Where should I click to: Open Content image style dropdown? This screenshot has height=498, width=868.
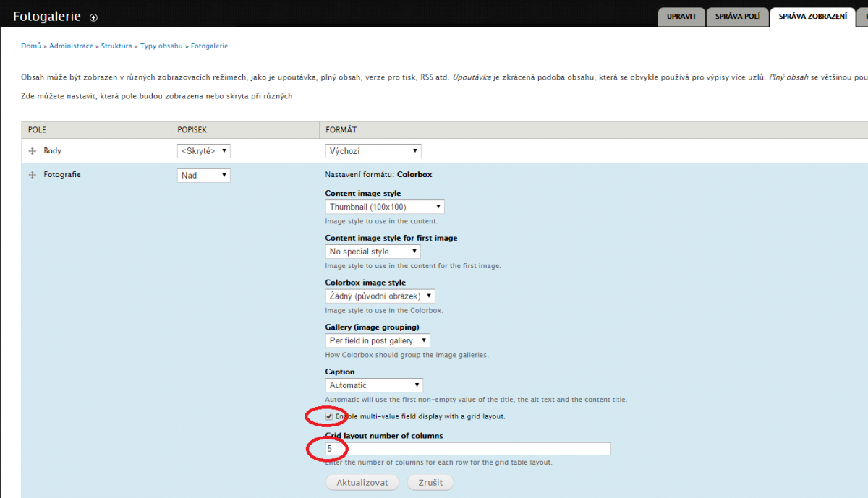[385, 207]
